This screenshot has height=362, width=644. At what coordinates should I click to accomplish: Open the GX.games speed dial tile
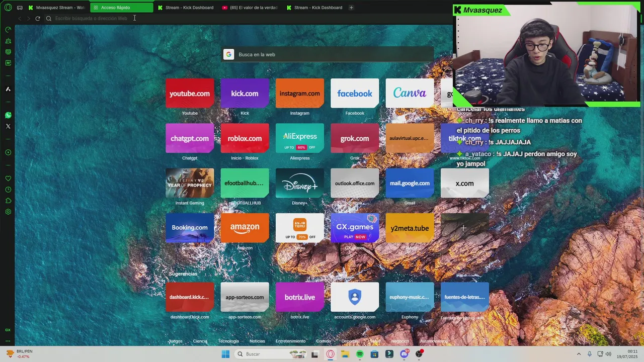pyautogui.click(x=355, y=228)
